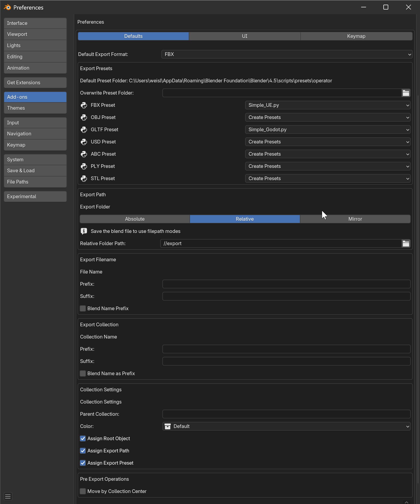Open Navigation preferences section
This screenshot has height=504, width=420.
click(x=35, y=134)
